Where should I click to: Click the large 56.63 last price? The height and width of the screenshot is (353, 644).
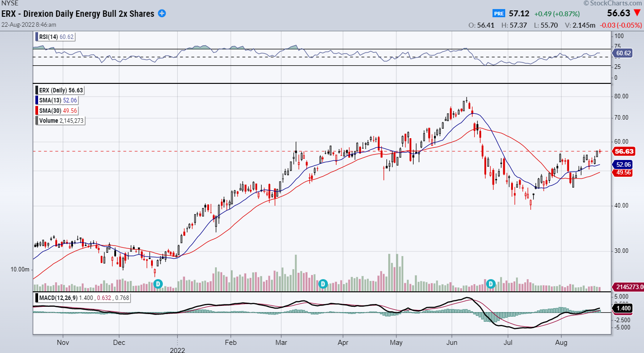coord(619,13)
